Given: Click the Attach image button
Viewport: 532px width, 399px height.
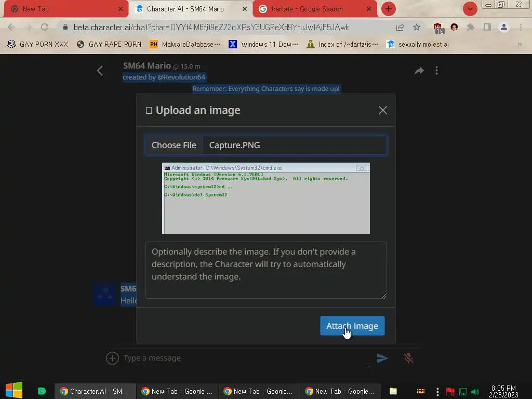Looking at the screenshot, I should click(352, 326).
